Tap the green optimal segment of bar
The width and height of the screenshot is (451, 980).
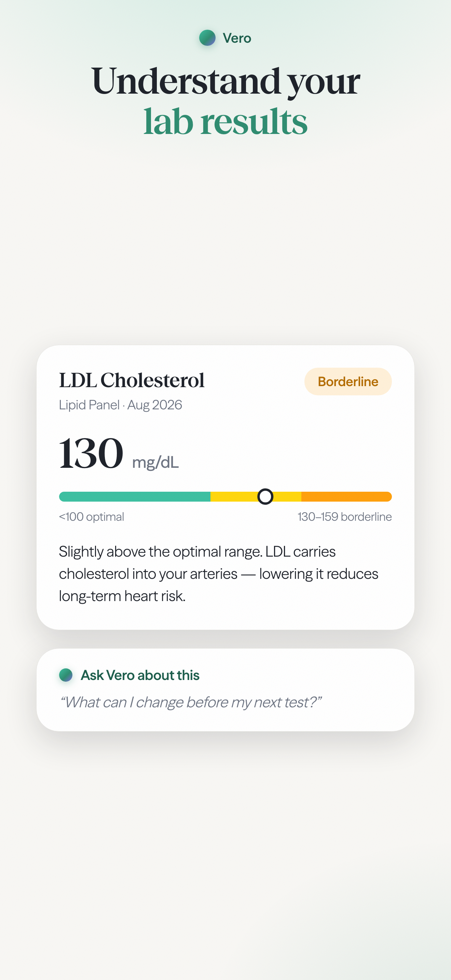tap(135, 496)
